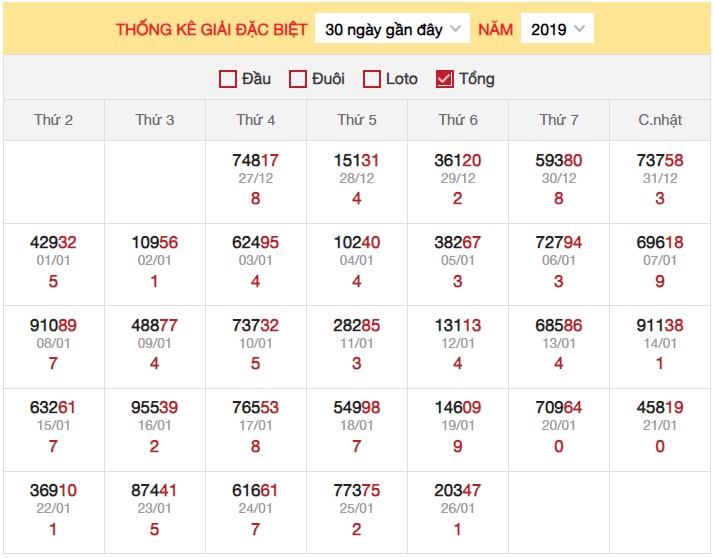The width and height of the screenshot is (714, 558).
Task: Enable the Đuôi checkbox
Action: [298, 79]
